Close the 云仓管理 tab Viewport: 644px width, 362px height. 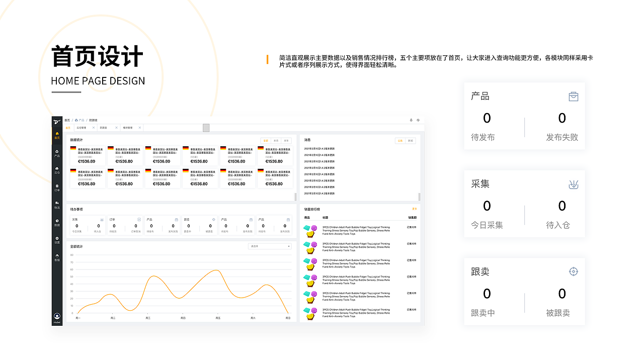pyautogui.click(x=94, y=128)
